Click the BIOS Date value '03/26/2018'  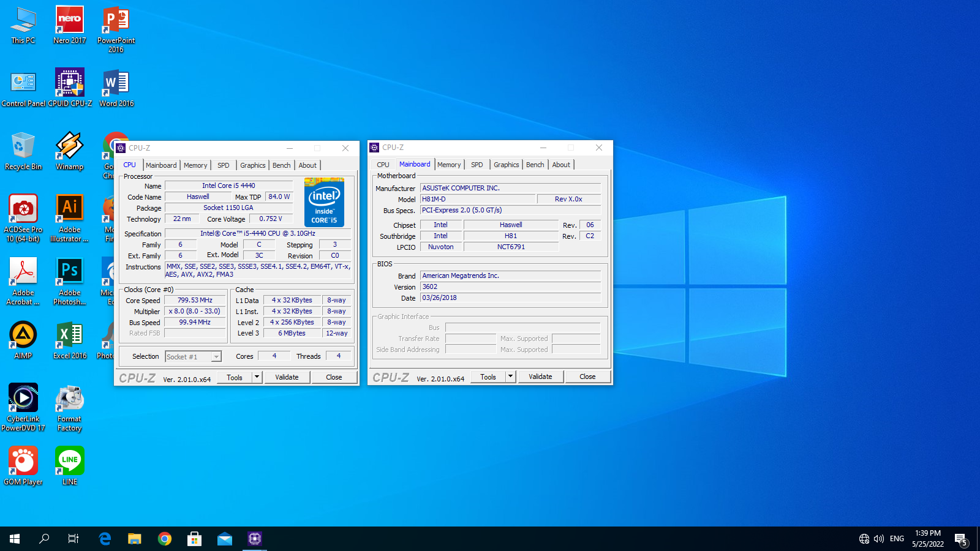(x=510, y=298)
